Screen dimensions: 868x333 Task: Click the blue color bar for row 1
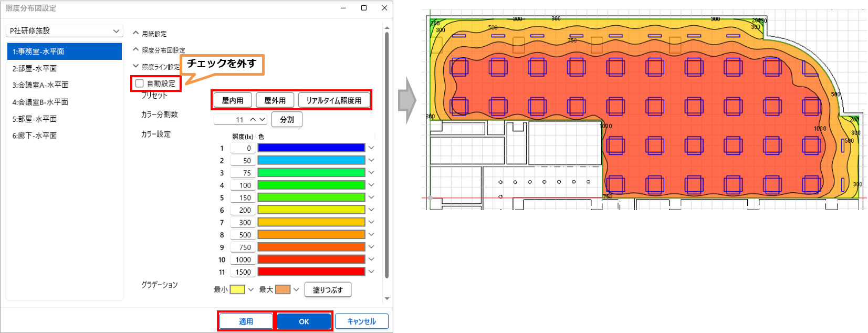tap(311, 148)
